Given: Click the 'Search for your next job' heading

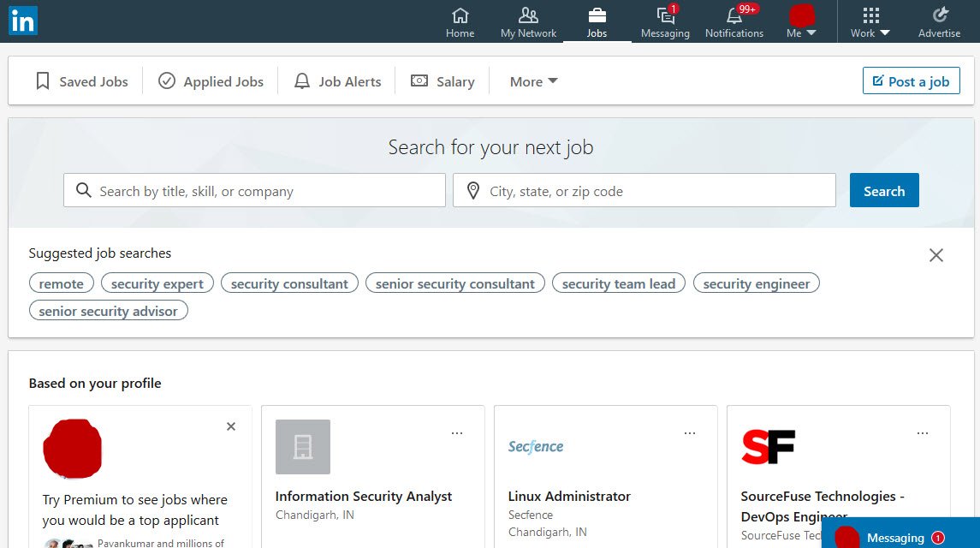Looking at the screenshot, I should [x=490, y=147].
